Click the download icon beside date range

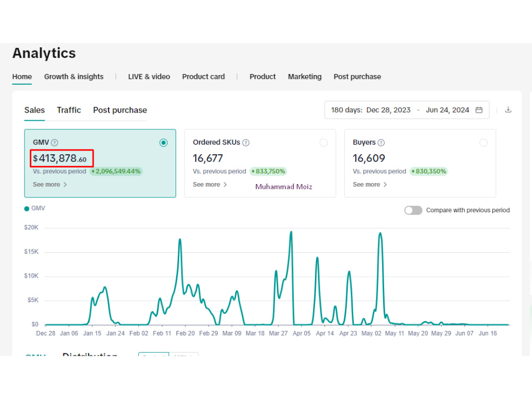click(508, 110)
